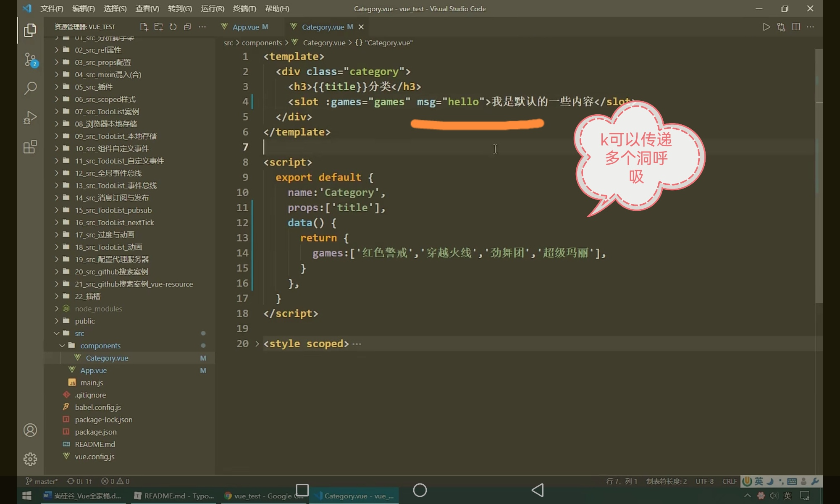Open the Search view in activity bar
This screenshot has height=504, width=840.
(x=30, y=88)
